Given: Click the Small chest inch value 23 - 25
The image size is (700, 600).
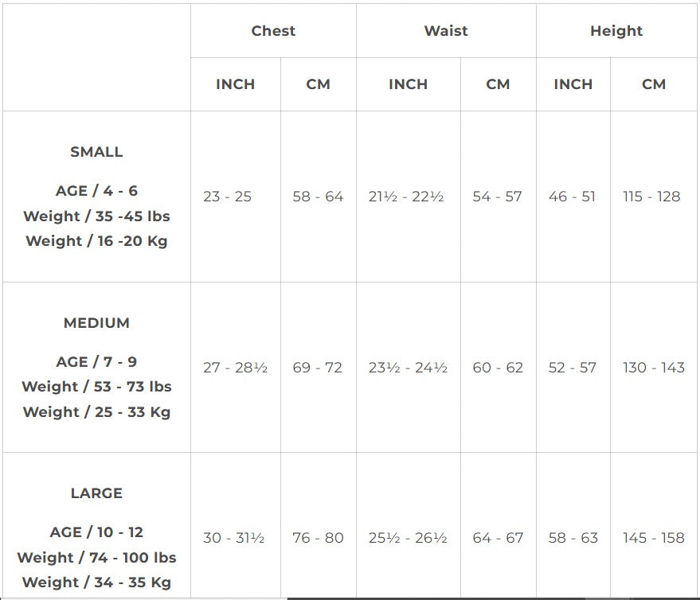Looking at the screenshot, I should pyautogui.click(x=227, y=197).
